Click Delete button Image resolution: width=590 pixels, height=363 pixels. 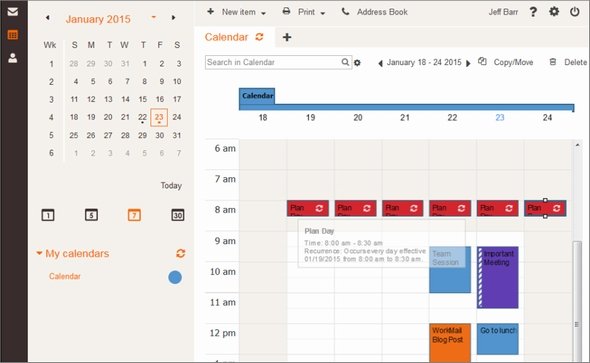point(568,62)
